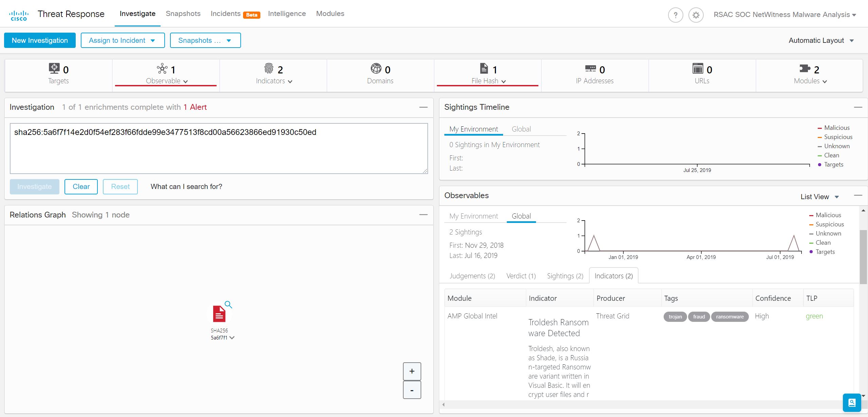Open 'What can I search for?' link

pyautogui.click(x=186, y=187)
